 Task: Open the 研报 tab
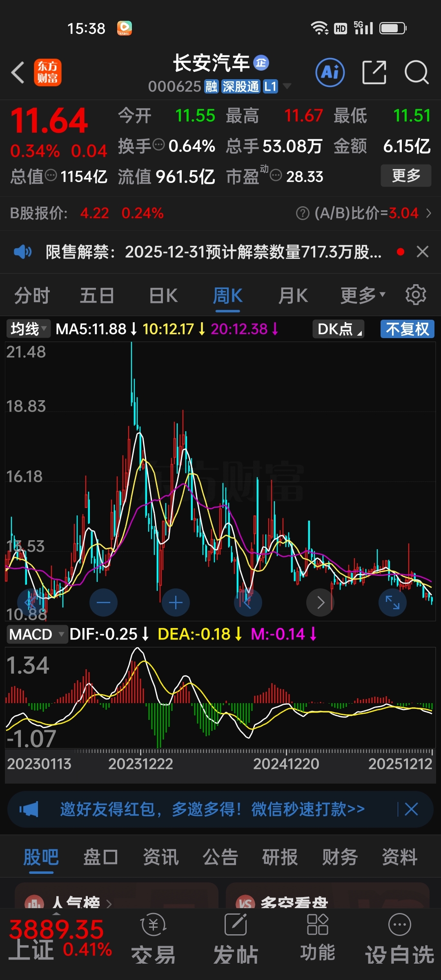point(280,857)
